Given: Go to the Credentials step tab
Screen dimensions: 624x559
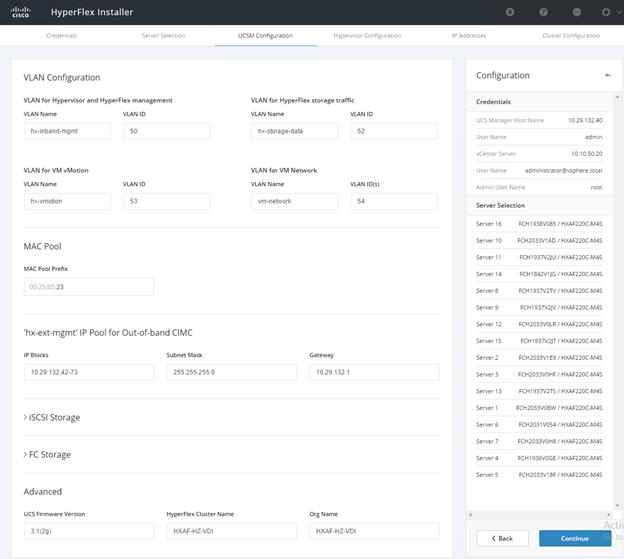Looking at the screenshot, I should tap(62, 35).
